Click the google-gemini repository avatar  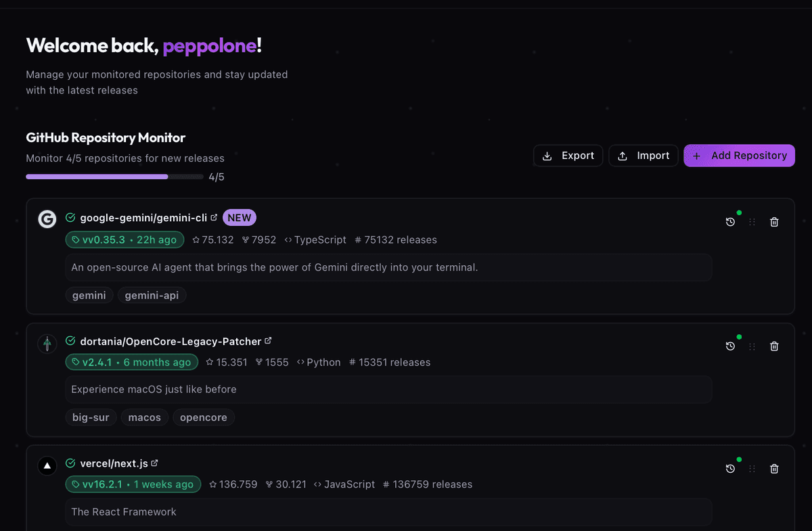47,218
